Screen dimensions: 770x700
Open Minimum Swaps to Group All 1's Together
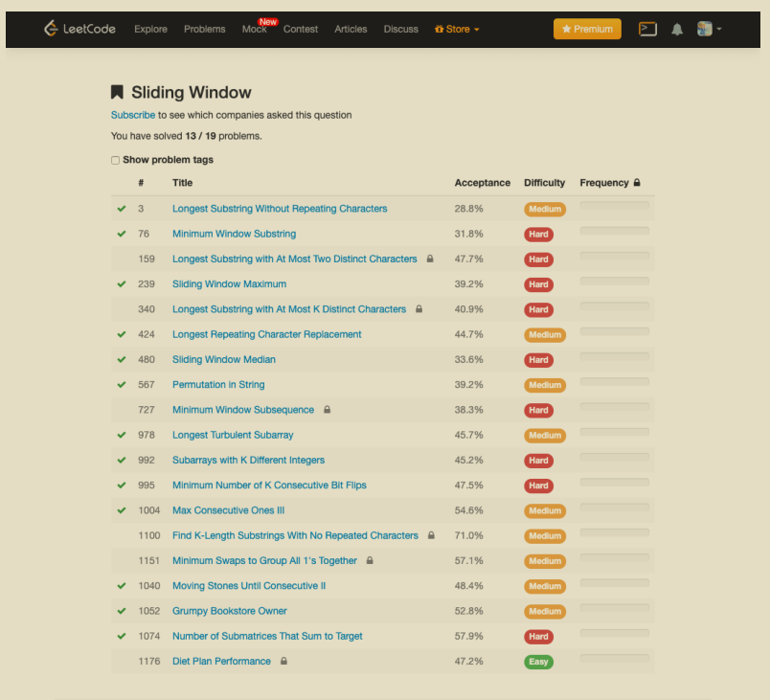coord(264,560)
